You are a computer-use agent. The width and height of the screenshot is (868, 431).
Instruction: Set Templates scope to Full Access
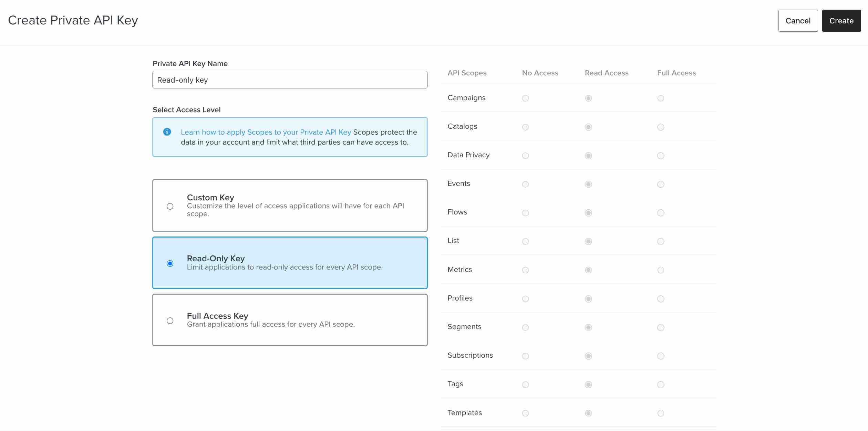click(660, 413)
